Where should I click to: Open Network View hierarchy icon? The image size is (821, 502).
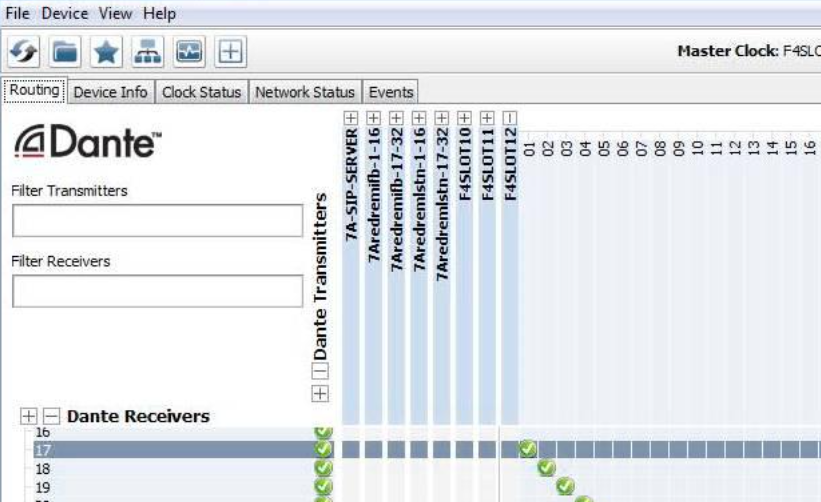148,51
